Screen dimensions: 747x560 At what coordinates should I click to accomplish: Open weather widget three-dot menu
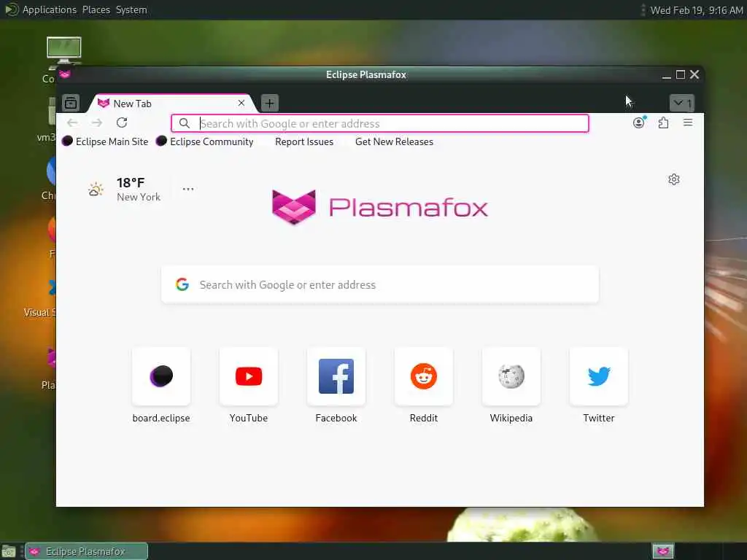pos(188,189)
